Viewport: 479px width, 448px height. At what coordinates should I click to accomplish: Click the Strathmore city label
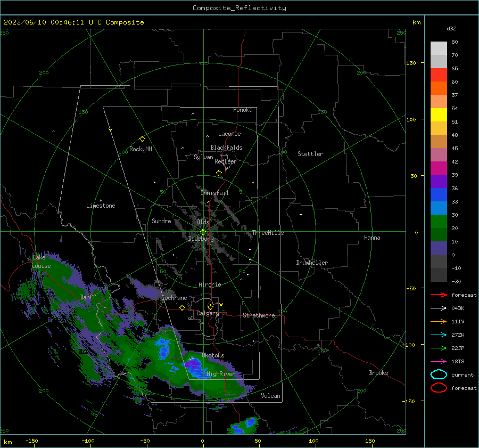tap(259, 315)
